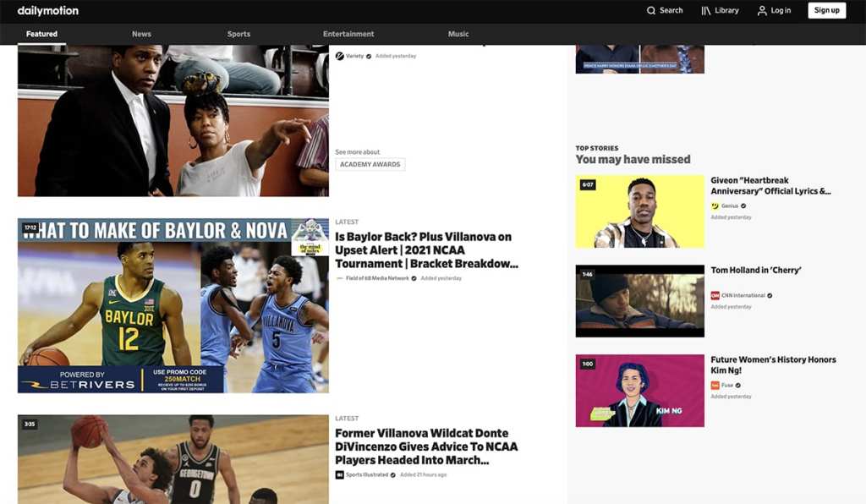Play the Academy Awards featured video thumbnail

173,120
